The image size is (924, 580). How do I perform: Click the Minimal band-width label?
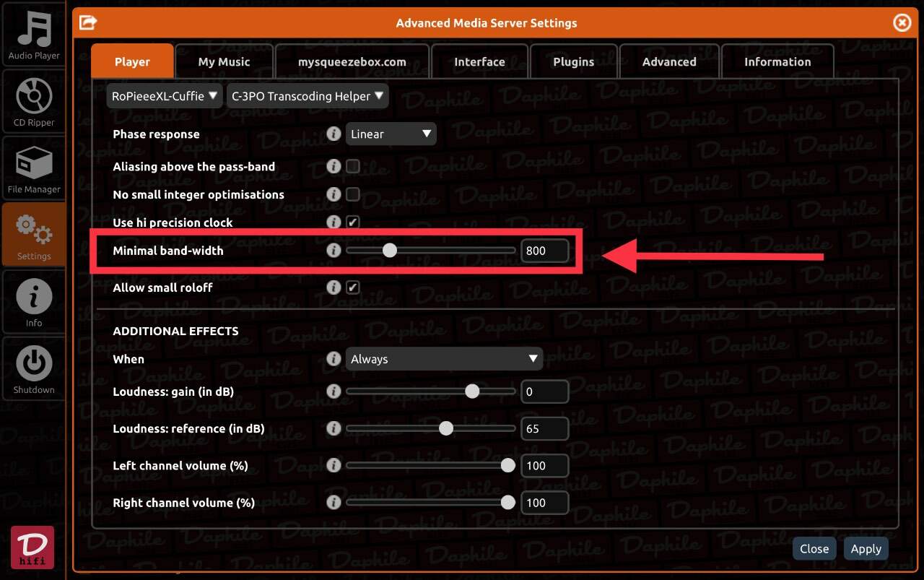[168, 251]
